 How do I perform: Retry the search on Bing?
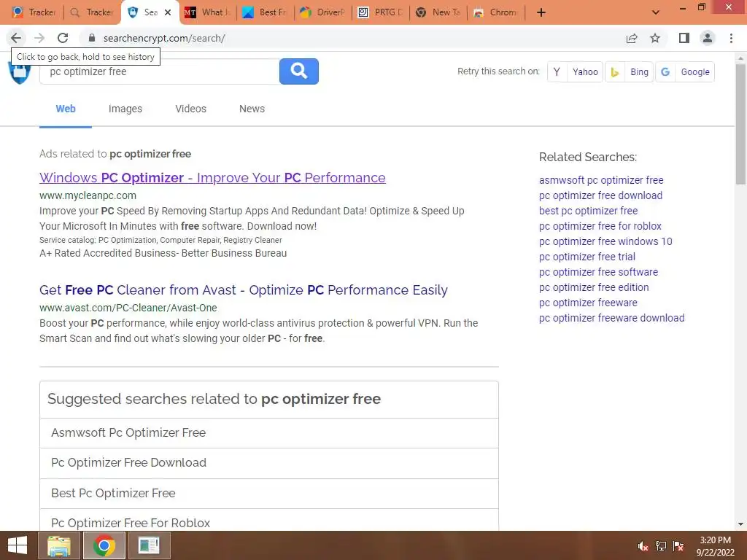click(x=630, y=72)
